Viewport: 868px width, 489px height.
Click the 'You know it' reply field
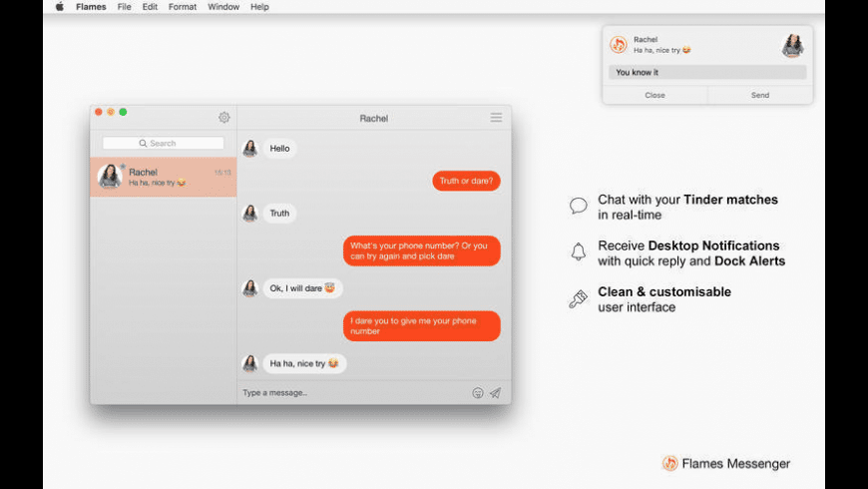tap(707, 73)
